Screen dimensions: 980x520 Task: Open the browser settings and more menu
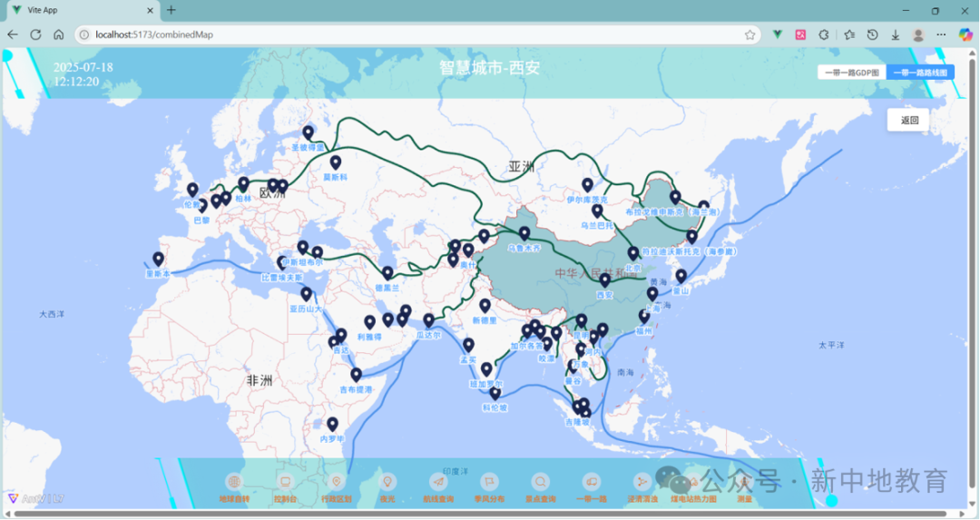[x=941, y=35]
